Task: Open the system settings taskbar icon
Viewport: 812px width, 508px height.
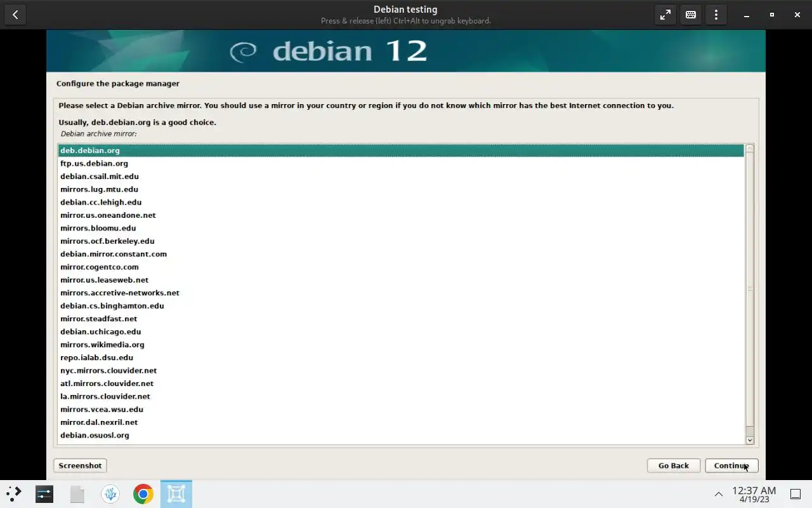Action: [44, 493]
